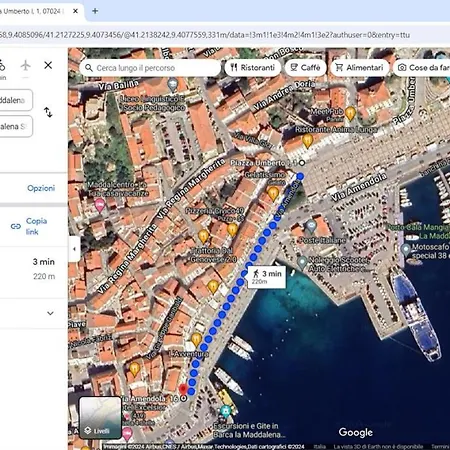Swap start and destination with arrows icon

pos(48,112)
